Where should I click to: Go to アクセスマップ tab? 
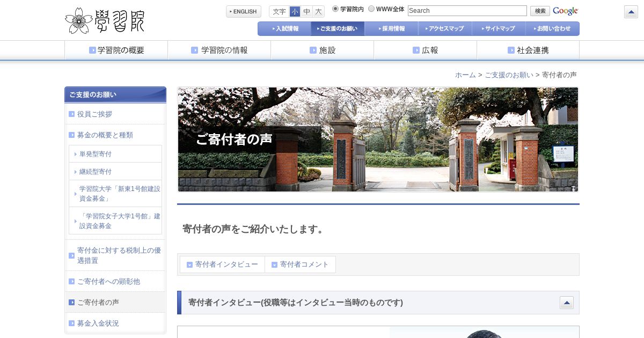coord(445,28)
